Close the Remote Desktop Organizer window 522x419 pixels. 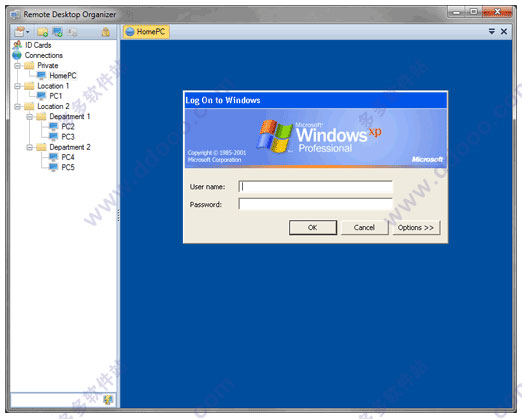coord(497,12)
